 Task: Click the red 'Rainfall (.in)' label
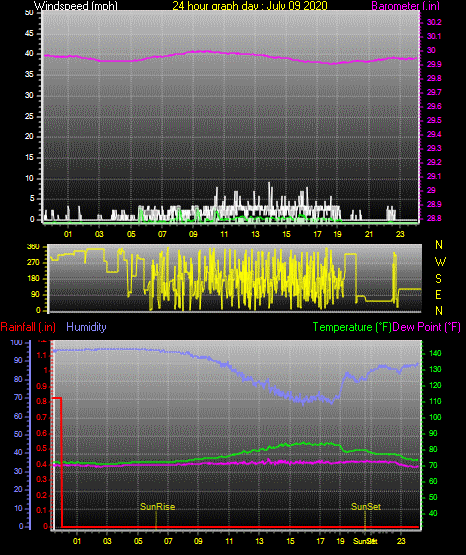(28, 327)
